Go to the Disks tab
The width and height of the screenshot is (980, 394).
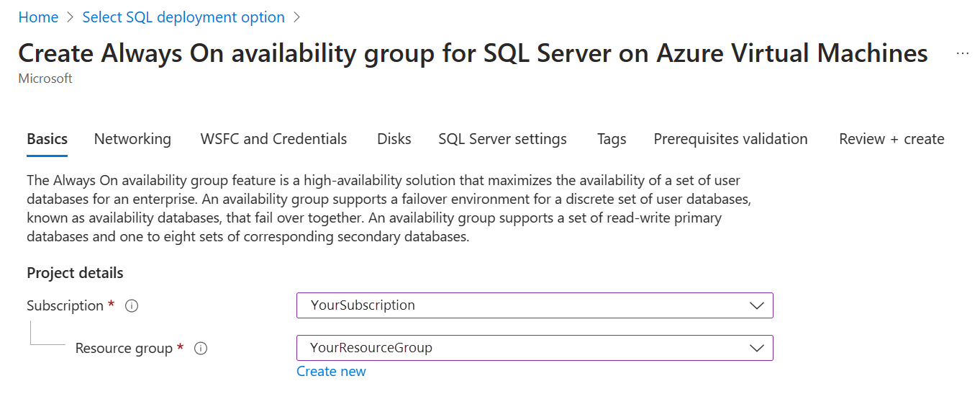pyautogui.click(x=394, y=139)
